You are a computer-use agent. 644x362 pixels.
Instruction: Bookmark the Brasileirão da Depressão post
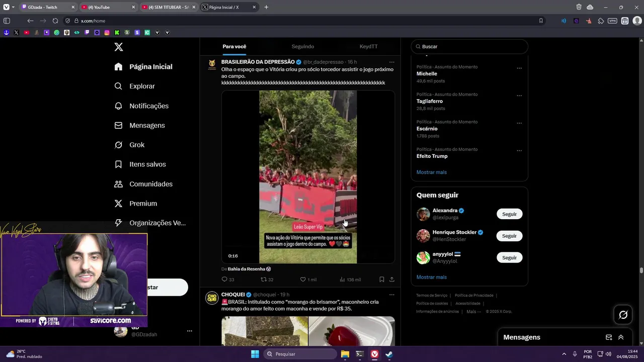coord(382,280)
